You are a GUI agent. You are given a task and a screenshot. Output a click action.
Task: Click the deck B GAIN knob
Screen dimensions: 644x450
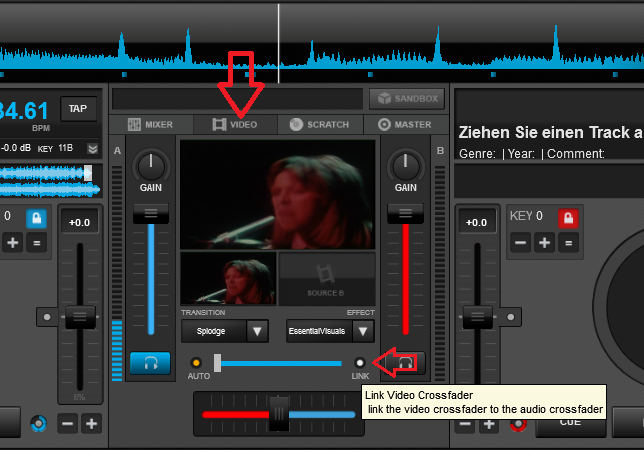[405, 166]
